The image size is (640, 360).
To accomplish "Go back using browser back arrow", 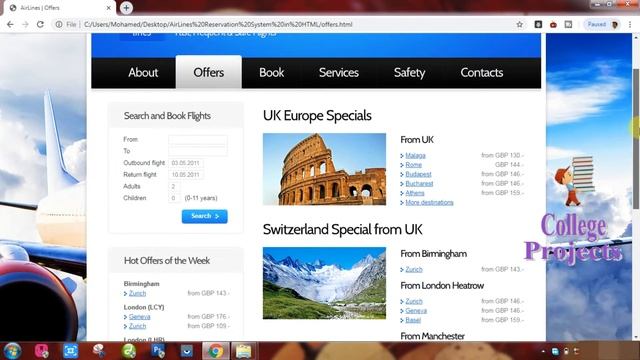I will tap(10, 24).
